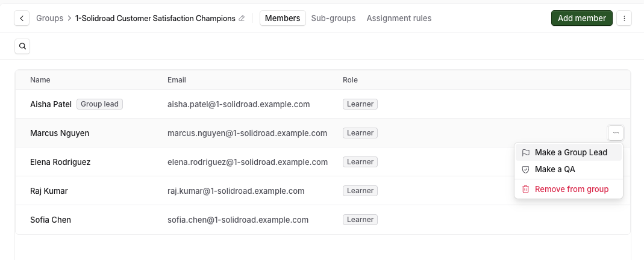Select Aisha Patel's name
The image size is (644, 260).
point(51,104)
